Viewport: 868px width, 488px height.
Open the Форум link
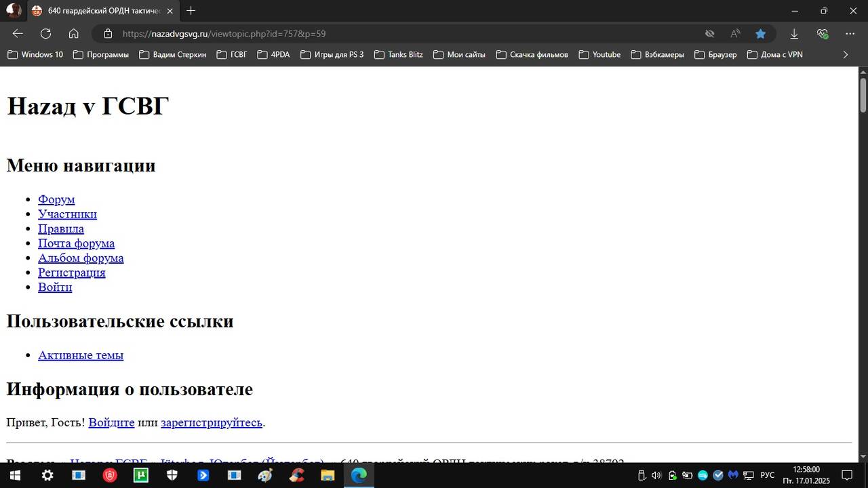56,199
